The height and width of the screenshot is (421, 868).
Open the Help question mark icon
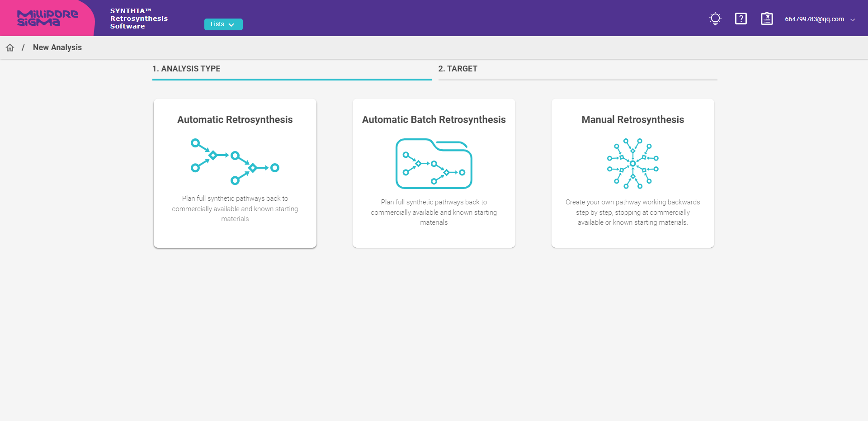tap(741, 19)
